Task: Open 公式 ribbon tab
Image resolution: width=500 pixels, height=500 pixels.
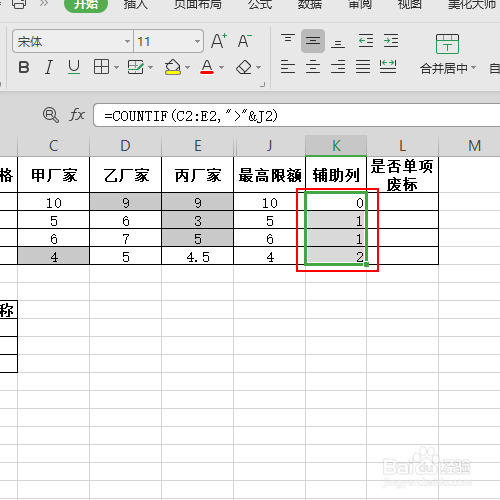Action: pos(260,4)
